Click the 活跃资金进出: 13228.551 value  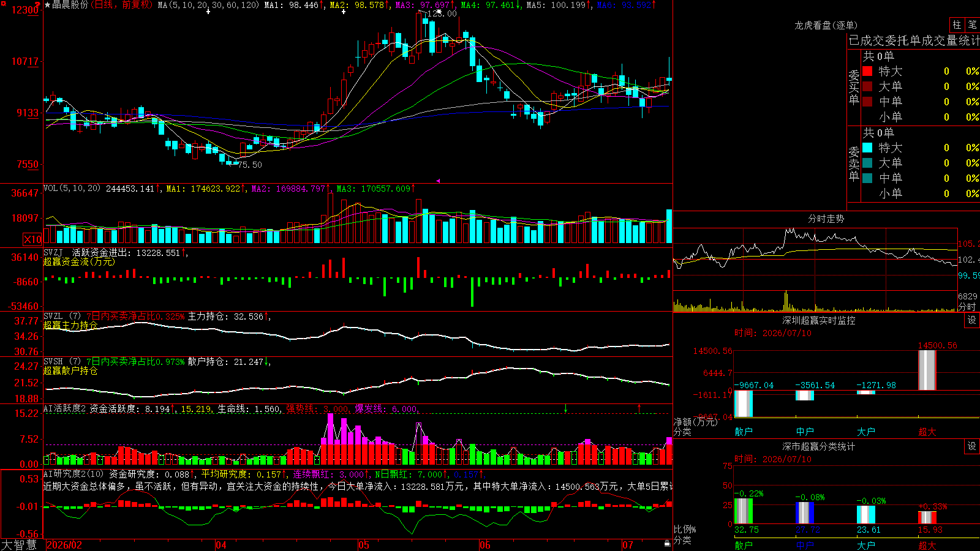coord(126,252)
